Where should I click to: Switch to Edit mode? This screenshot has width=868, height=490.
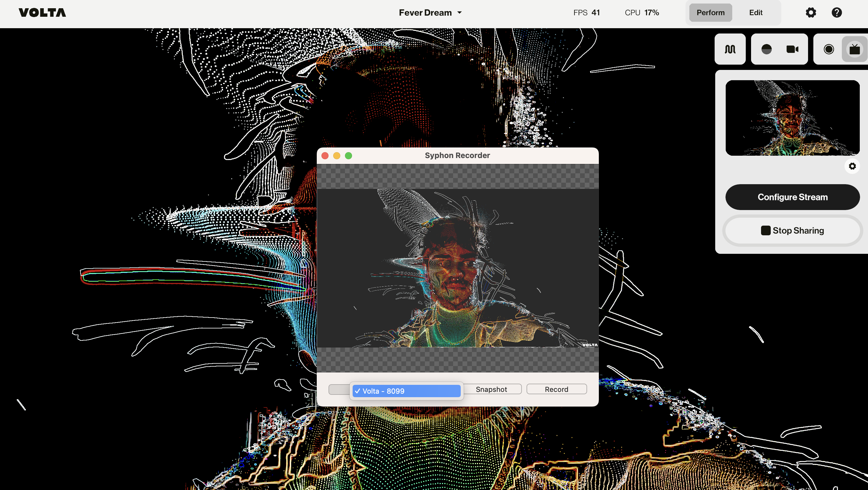point(755,12)
